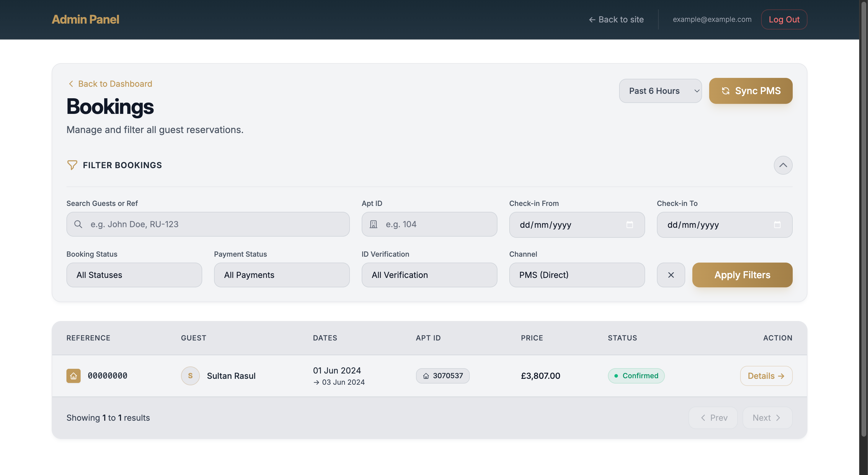Clear filters with the X button
This screenshot has width=868, height=475.
[671, 275]
